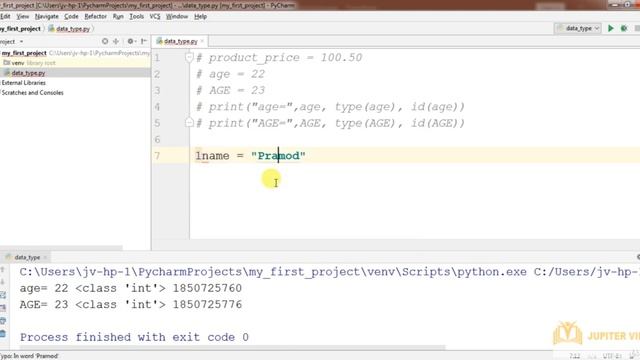Click data_type.py breadcrumb in navigation bar
640x360 pixels.
point(69,29)
